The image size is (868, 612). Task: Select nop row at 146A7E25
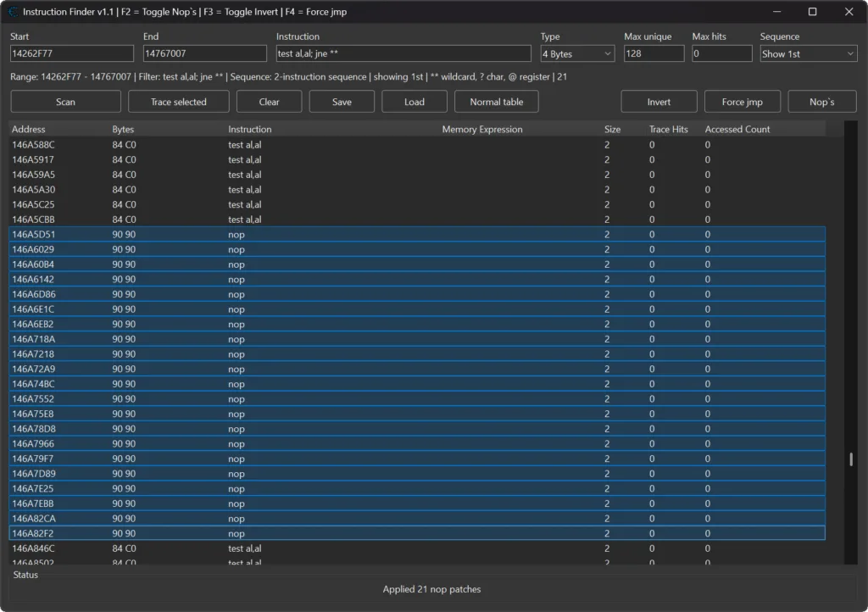(417, 488)
